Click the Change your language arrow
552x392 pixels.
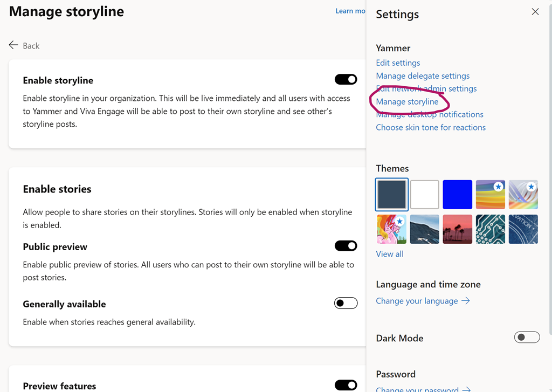(x=466, y=301)
